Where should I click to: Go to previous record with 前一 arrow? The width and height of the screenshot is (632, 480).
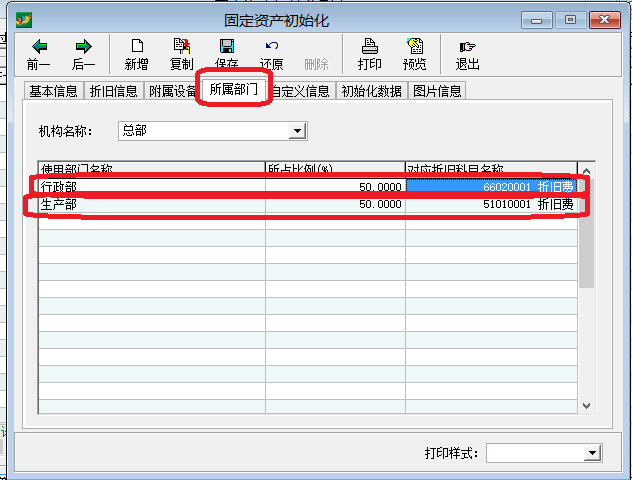tap(39, 54)
